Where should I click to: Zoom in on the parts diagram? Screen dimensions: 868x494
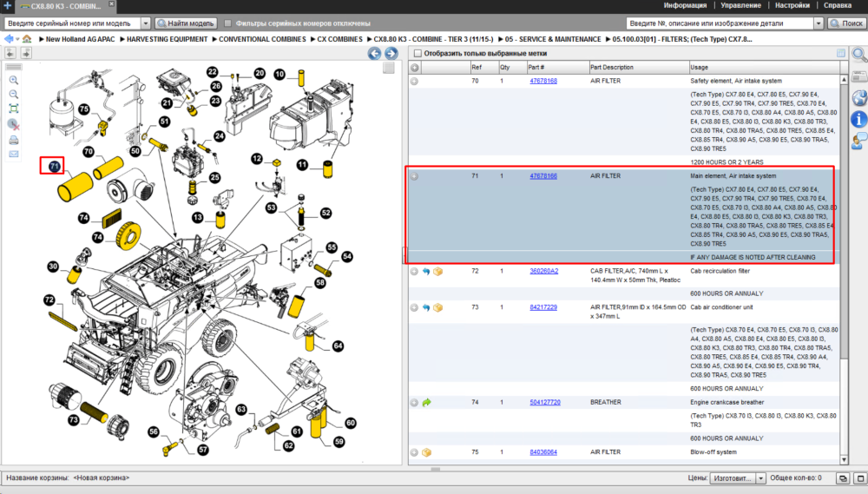point(14,80)
